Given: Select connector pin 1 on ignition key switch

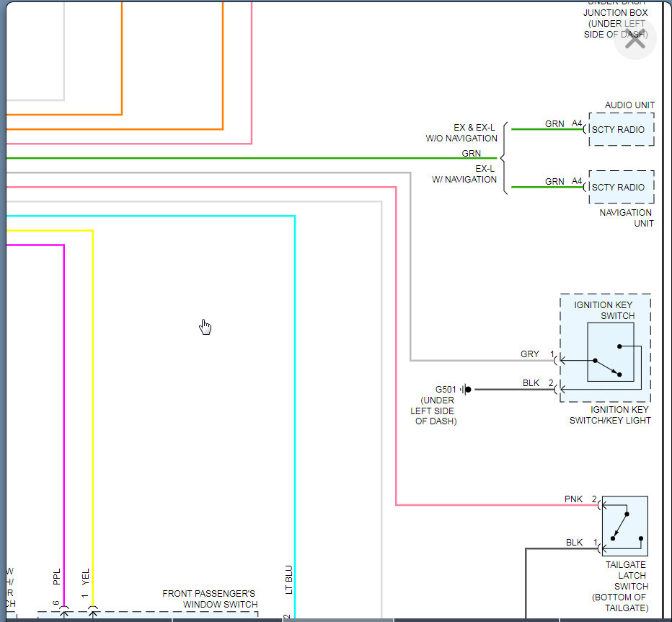Looking at the screenshot, I should pyautogui.click(x=554, y=354).
